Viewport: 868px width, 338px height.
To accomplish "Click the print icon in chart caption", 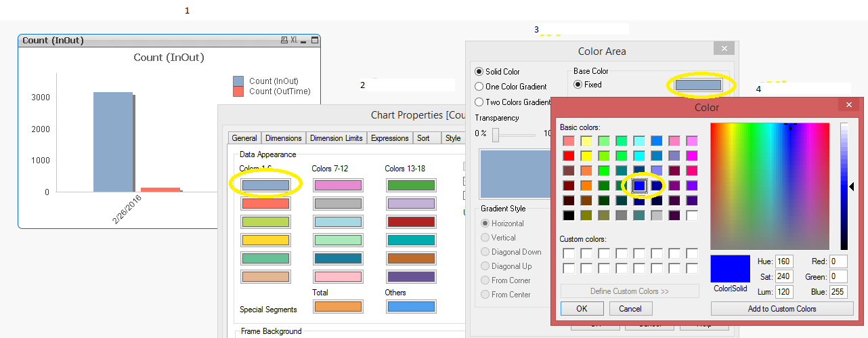I will click(x=284, y=41).
